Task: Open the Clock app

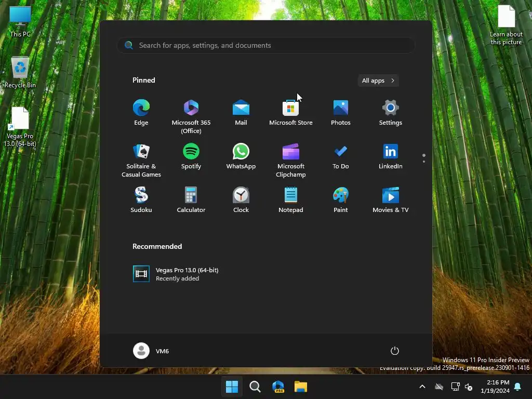Action: point(241,200)
